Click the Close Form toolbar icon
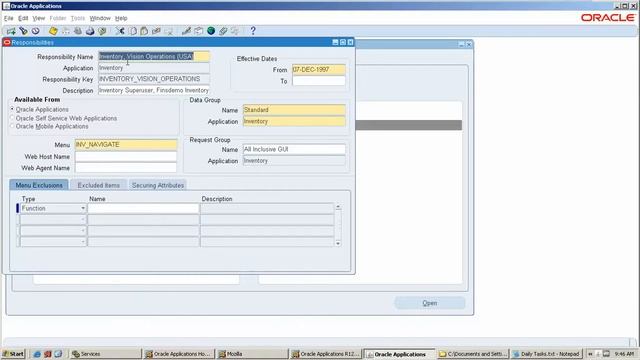Viewport: 640px width, 360px height. [x=102, y=31]
